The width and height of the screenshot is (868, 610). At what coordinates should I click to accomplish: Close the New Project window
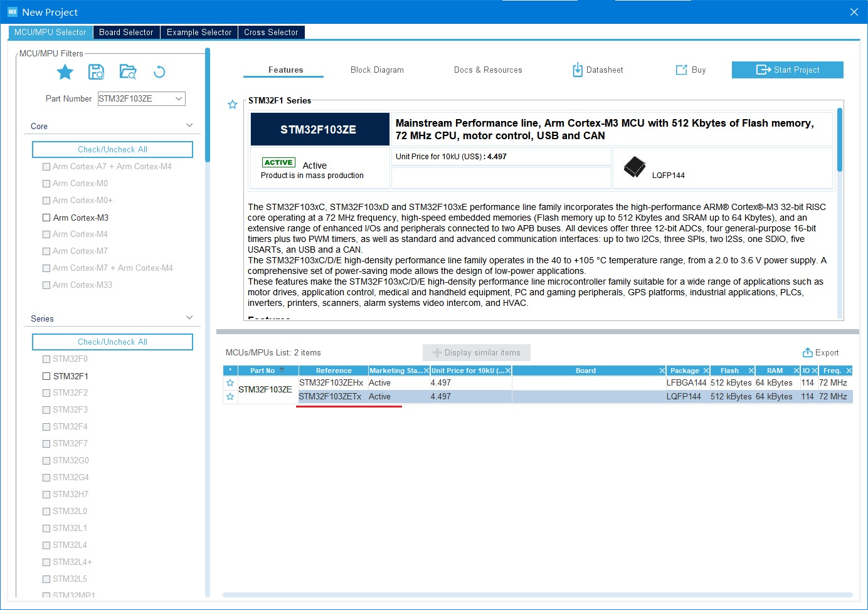click(x=854, y=12)
